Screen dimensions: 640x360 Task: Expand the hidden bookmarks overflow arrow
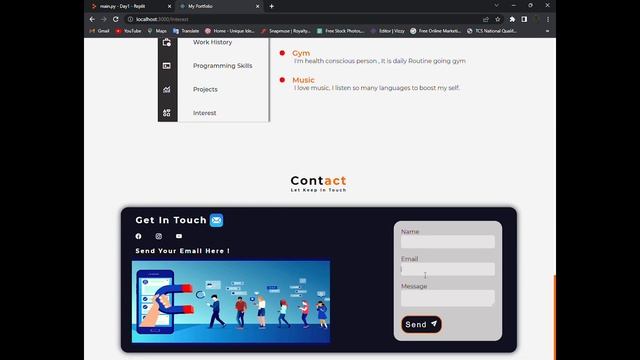[x=547, y=31]
